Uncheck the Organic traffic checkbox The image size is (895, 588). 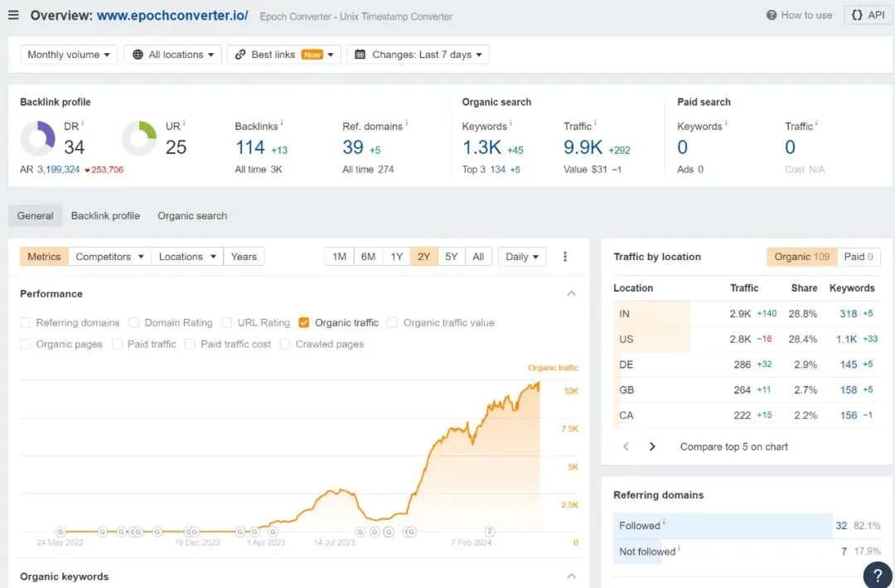(303, 323)
